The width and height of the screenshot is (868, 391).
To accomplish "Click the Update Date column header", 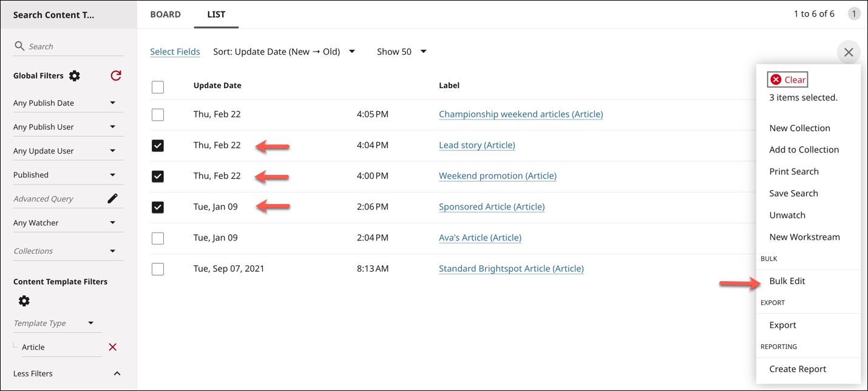I will pyautogui.click(x=217, y=86).
